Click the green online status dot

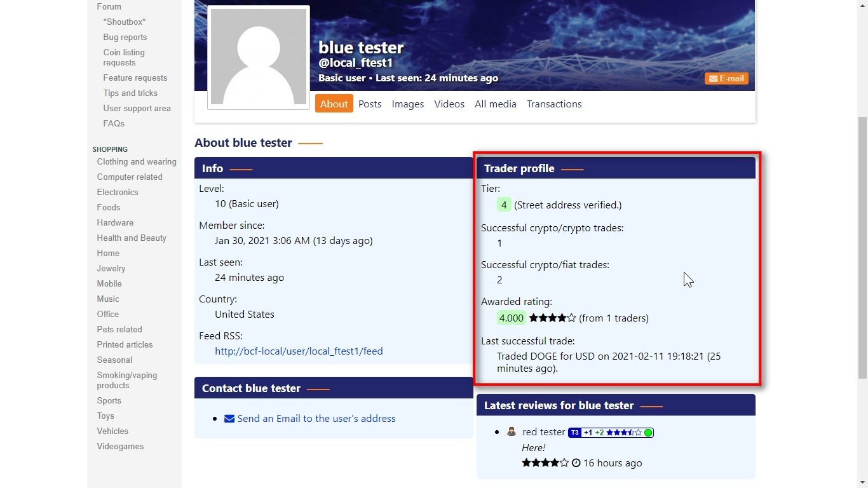point(648,433)
